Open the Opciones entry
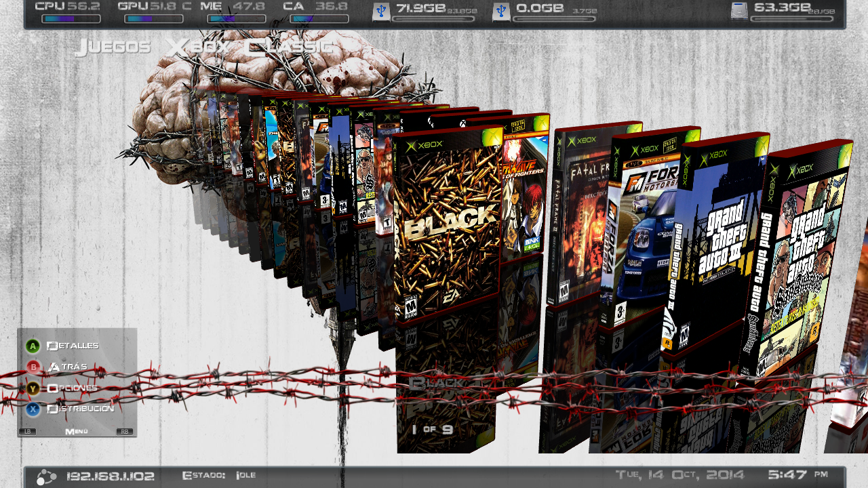 click(72, 388)
